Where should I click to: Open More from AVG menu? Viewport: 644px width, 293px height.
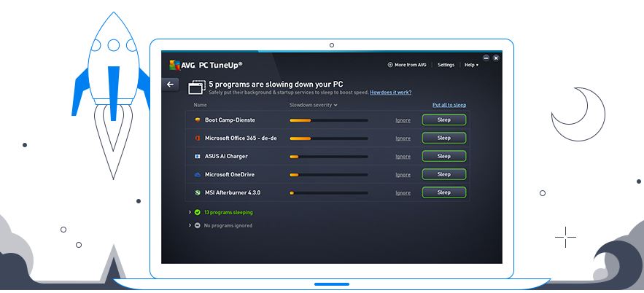pos(407,65)
